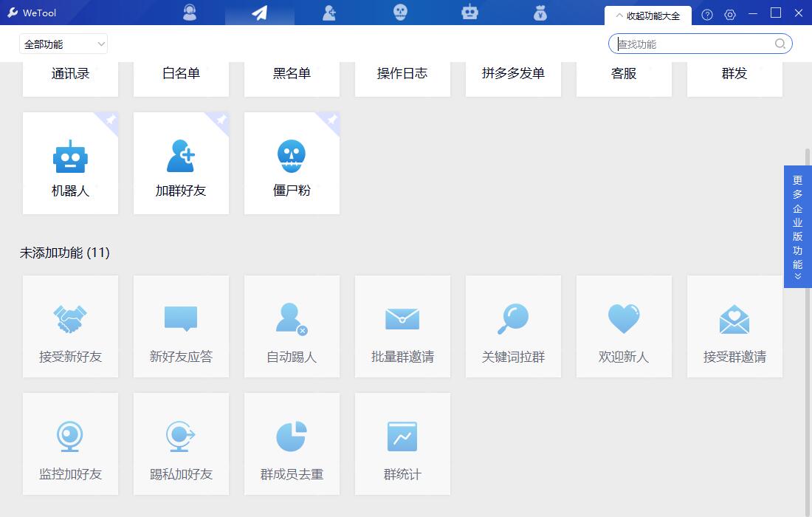Add the 接受新好友 handshake feature
Viewport: 812px width, 517px height.
pos(70,327)
